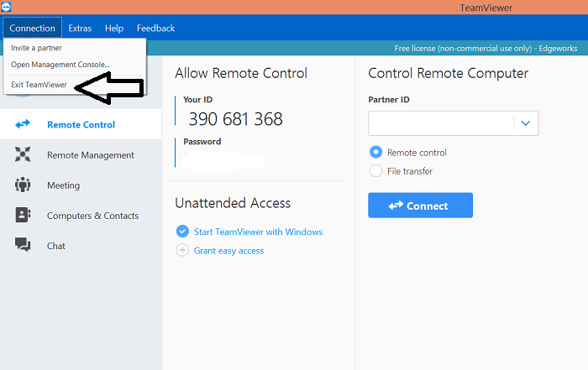Click the Remote Control arrows icon
The height and width of the screenshot is (370, 588).
[x=23, y=124]
